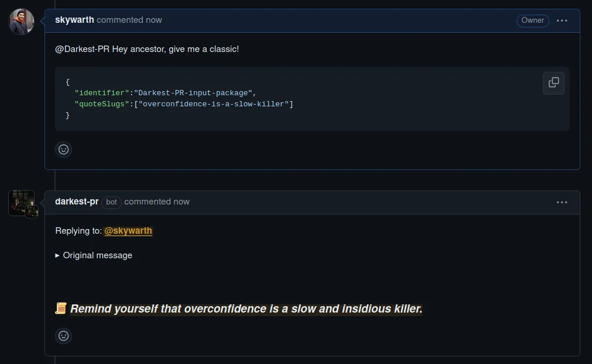
Task: Click the small overlay avatar on darkest-pr
Action: click(32, 212)
